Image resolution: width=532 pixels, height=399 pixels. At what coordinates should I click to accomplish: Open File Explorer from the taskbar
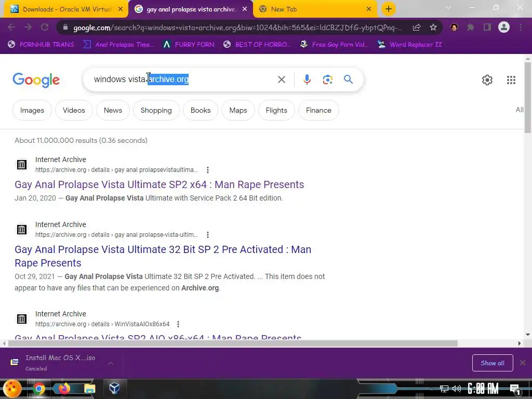click(x=89, y=389)
